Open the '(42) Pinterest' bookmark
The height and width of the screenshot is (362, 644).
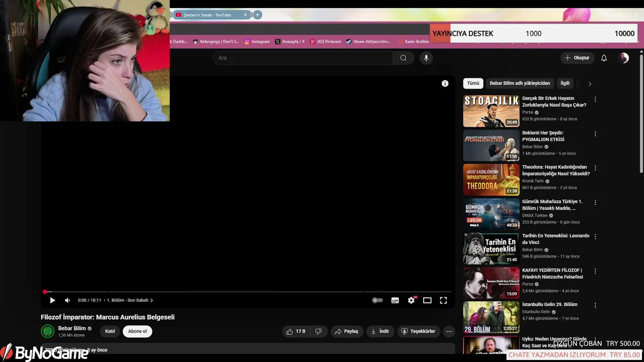[x=326, y=42]
